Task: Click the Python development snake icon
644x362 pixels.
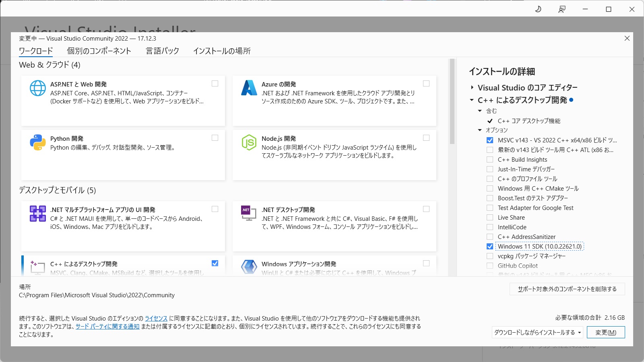Action: coord(38,142)
